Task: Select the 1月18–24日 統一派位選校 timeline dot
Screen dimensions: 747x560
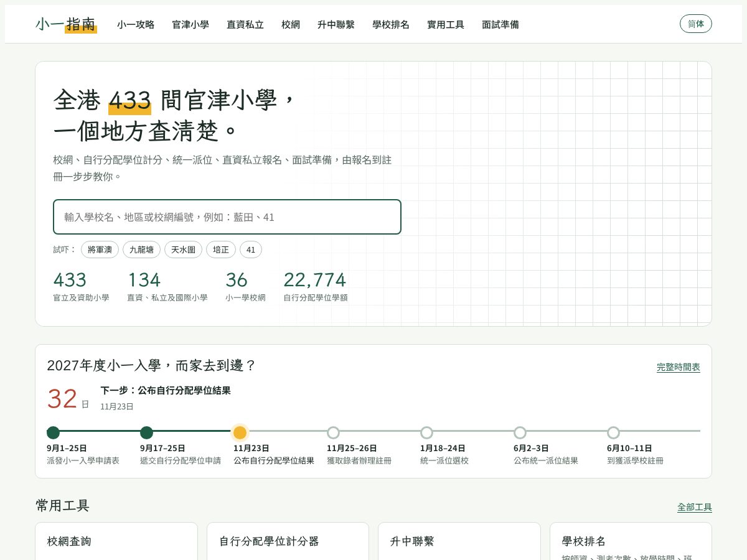Action: 426,432
